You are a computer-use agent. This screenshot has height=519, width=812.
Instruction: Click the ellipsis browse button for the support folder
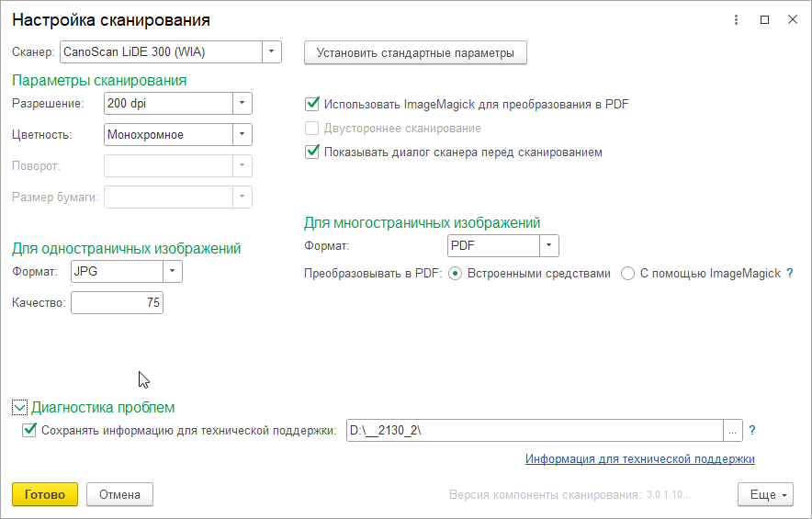tap(732, 430)
